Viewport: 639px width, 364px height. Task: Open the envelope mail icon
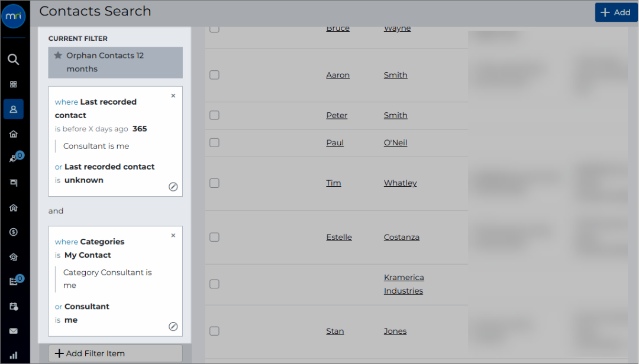14,331
